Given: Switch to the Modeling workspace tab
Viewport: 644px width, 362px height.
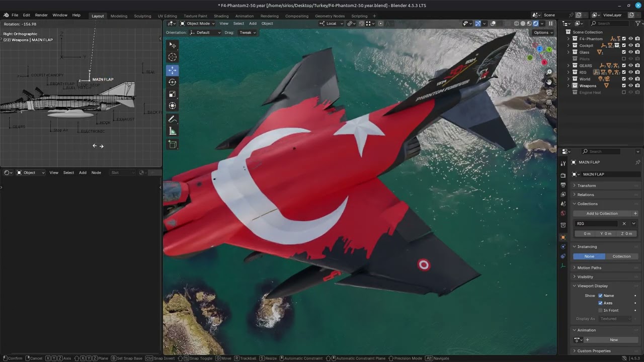Looking at the screenshot, I should tap(119, 16).
